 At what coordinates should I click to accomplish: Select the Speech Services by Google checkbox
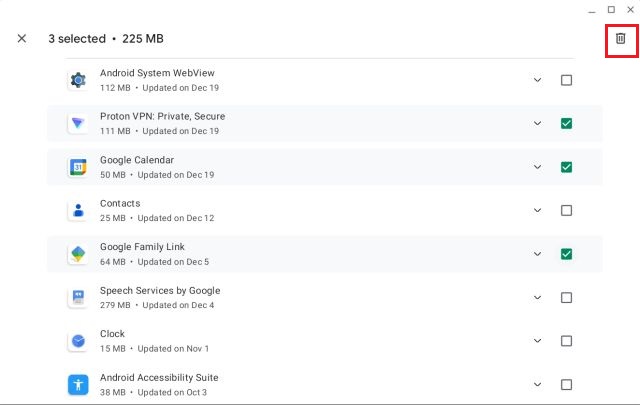(x=566, y=297)
